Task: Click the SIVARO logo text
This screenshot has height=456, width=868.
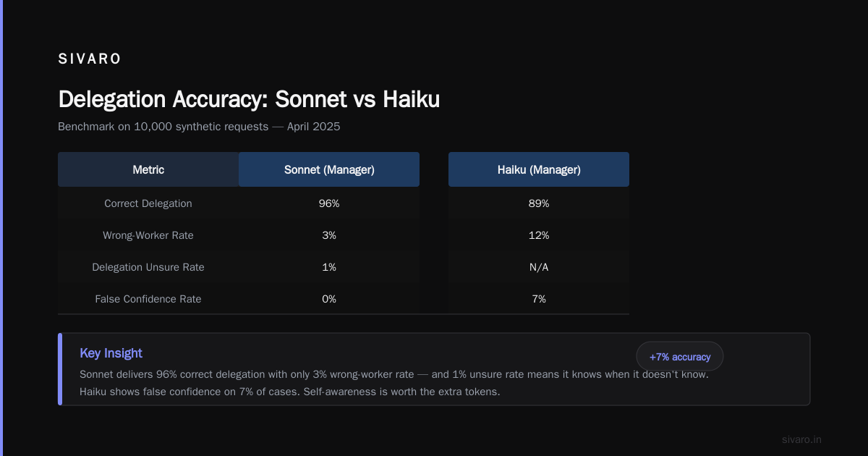Action: point(90,59)
